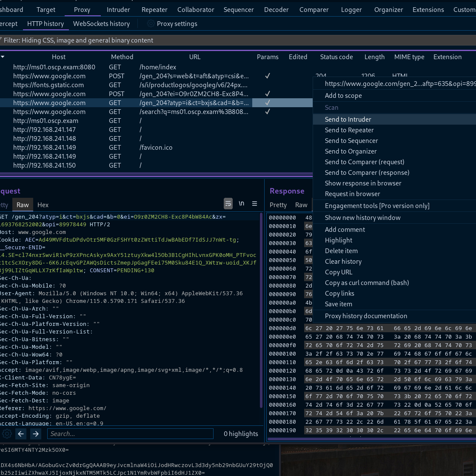Click the request panel vertical scrollbar
Viewport: 476px width, 476px height.
[261, 311]
